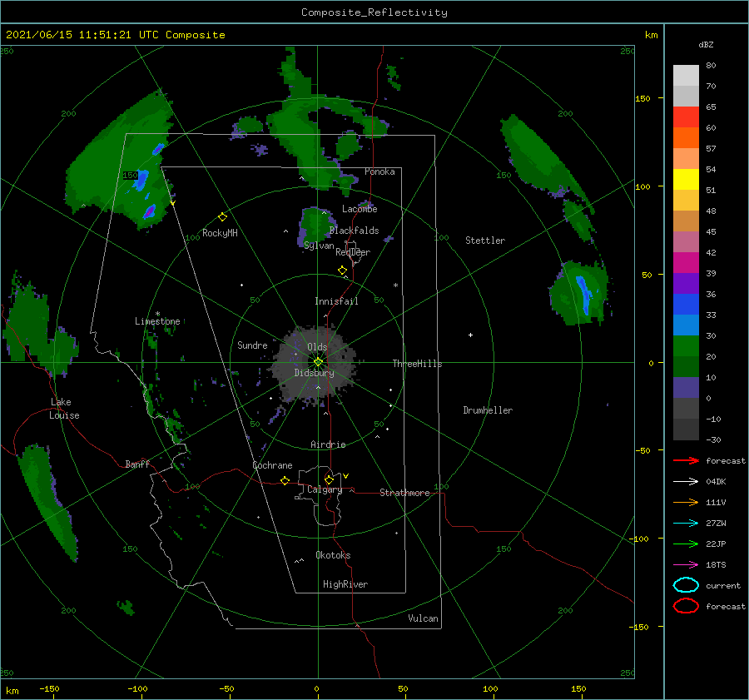Image resolution: width=749 pixels, height=700 pixels.
Task: Select the Cochrane town label
Action: [x=272, y=465]
